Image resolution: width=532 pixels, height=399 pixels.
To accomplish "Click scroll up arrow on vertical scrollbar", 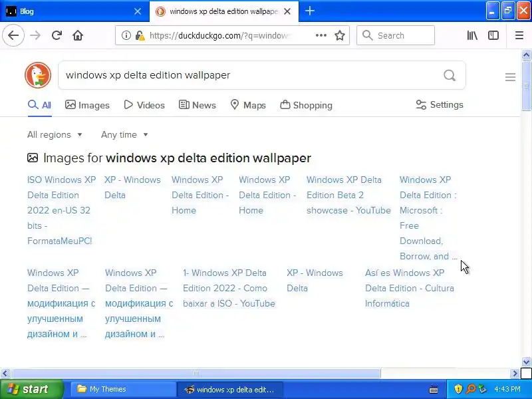I will 526,55.
